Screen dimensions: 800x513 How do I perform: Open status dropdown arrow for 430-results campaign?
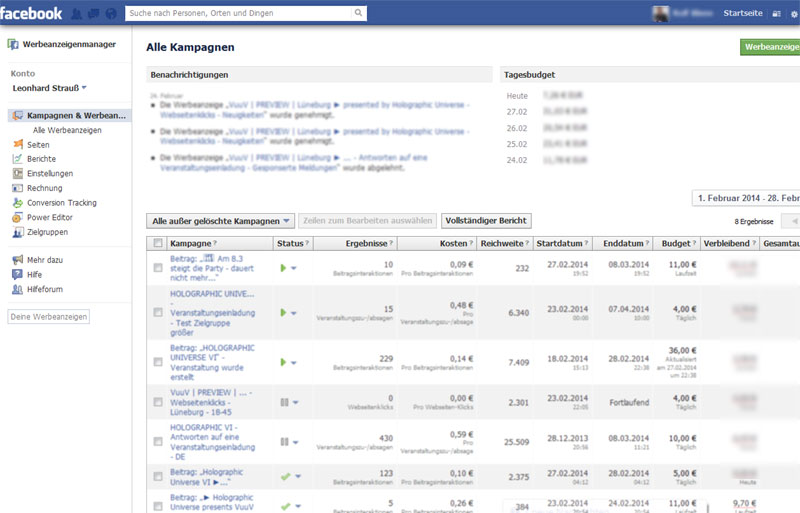coord(295,443)
